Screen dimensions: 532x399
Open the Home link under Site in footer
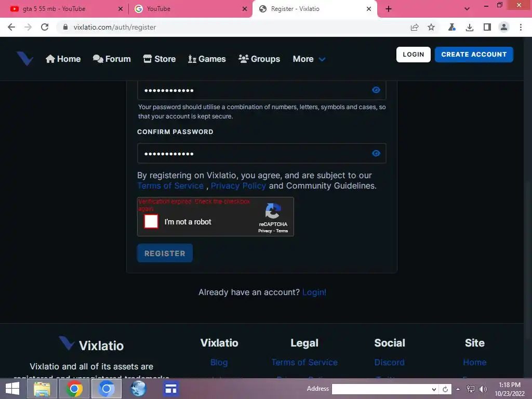475,362
